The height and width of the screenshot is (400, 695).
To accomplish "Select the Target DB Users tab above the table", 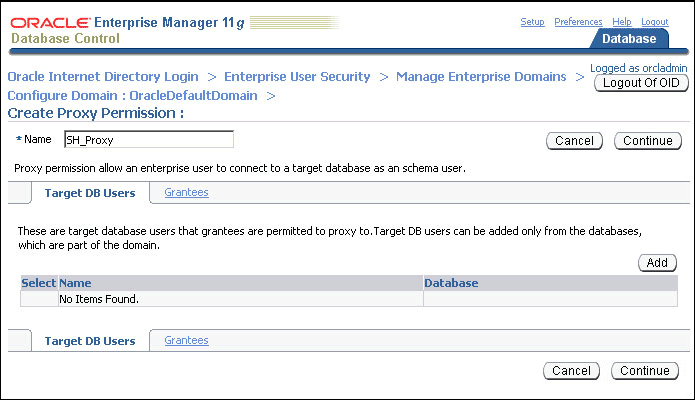I will click(x=90, y=192).
